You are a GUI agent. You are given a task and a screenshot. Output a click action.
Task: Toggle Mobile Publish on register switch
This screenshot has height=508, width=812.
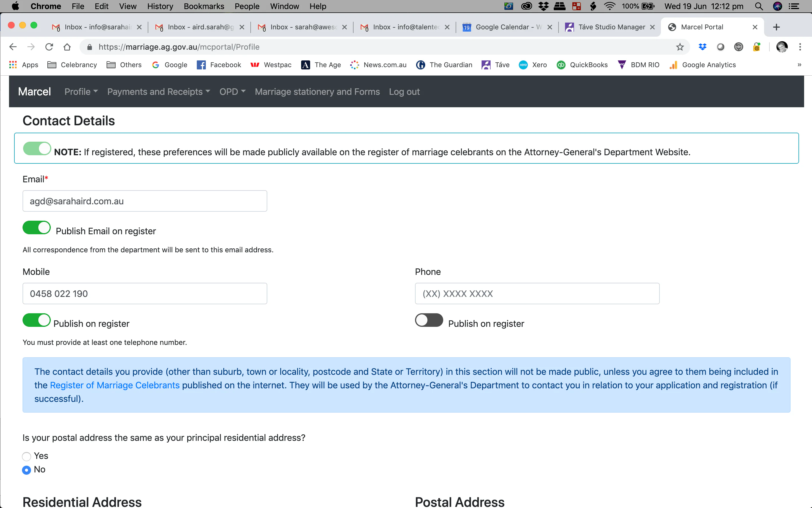(37, 320)
